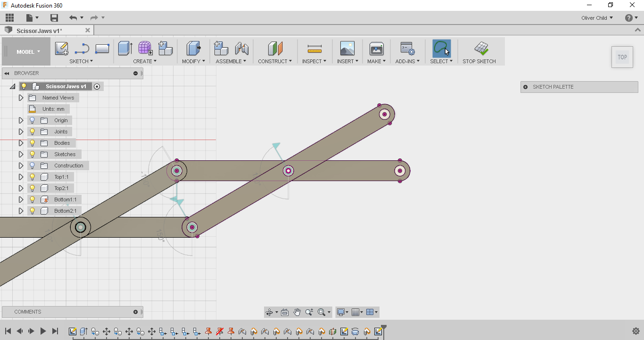
Task: Click the Add-Ins scripts icon
Action: [x=407, y=49]
